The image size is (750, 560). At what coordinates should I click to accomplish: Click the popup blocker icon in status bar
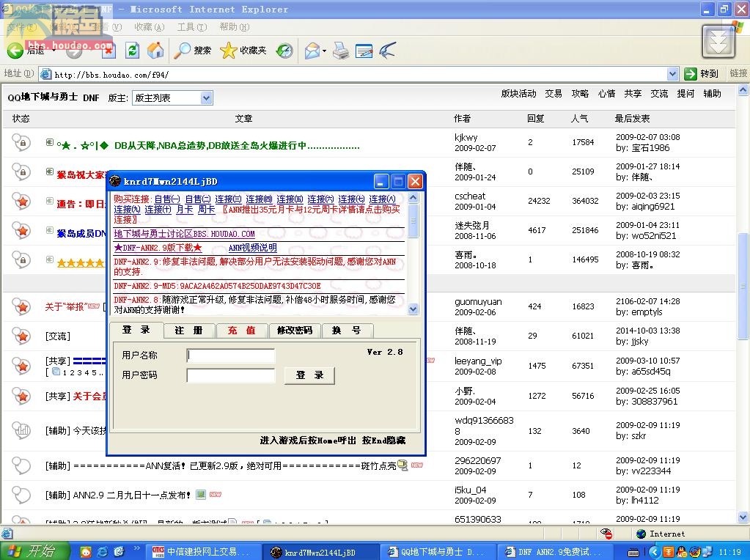click(x=606, y=533)
